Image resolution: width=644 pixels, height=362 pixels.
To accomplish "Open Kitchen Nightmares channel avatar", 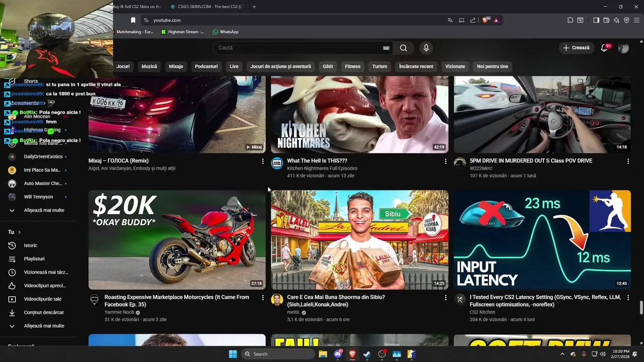I will coord(277,163).
